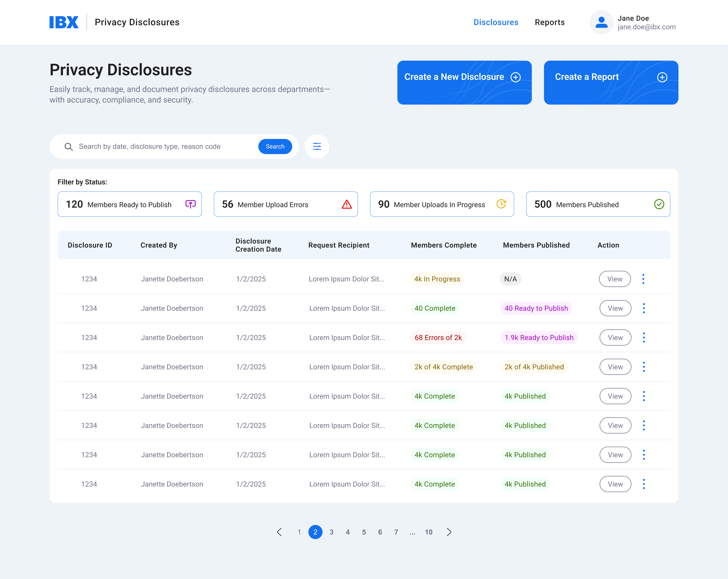Click the search text input field

pyautogui.click(x=166, y=147)
